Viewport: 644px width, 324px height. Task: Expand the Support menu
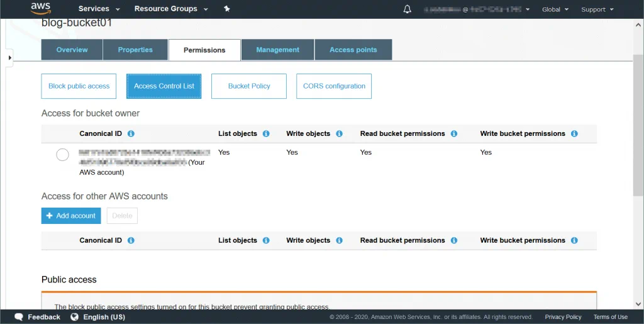click(597, 9)
